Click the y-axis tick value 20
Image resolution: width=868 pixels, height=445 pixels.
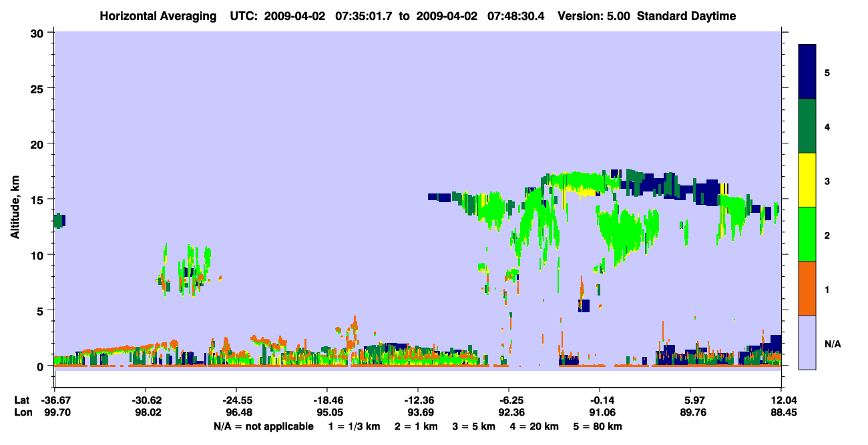39,143
